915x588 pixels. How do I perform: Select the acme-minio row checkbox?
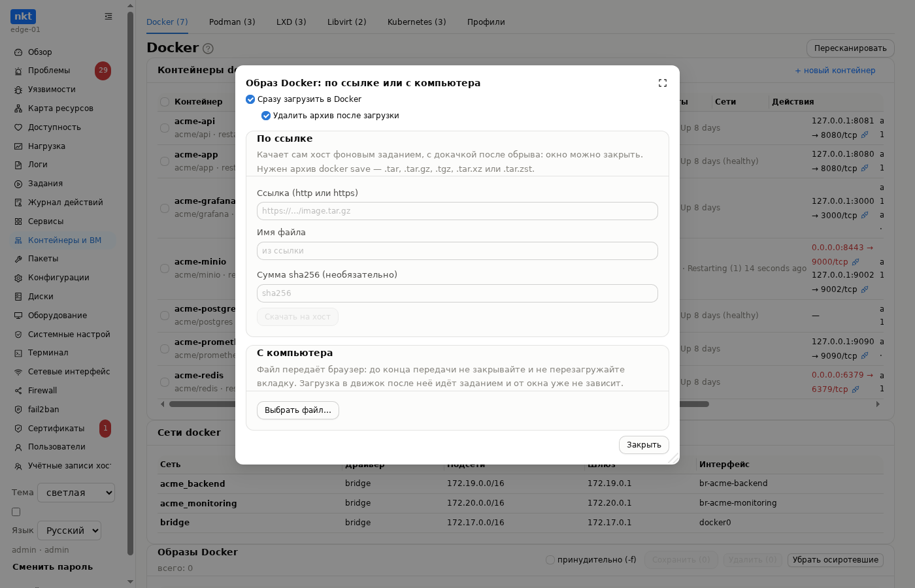click(165, 269)
